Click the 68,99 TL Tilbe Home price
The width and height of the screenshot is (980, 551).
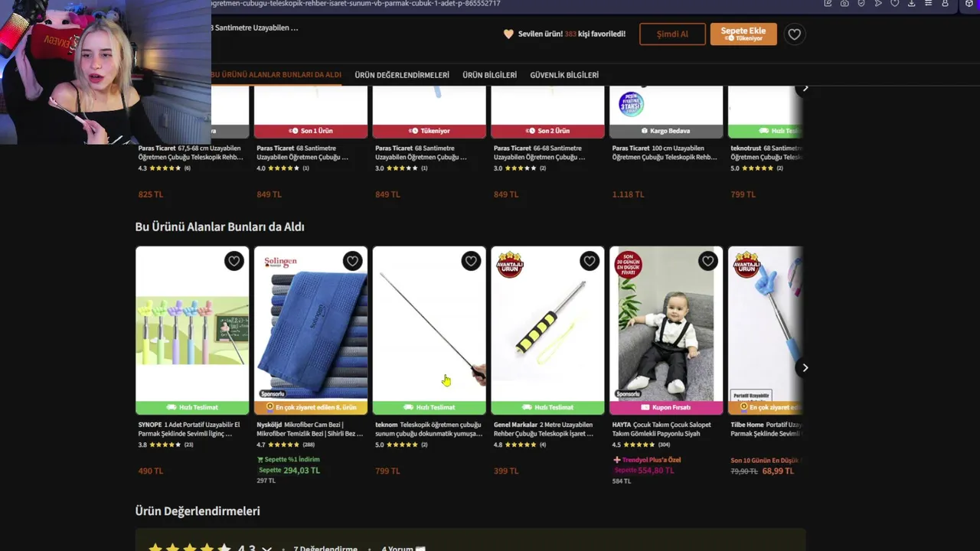click(x=778, y=471)
